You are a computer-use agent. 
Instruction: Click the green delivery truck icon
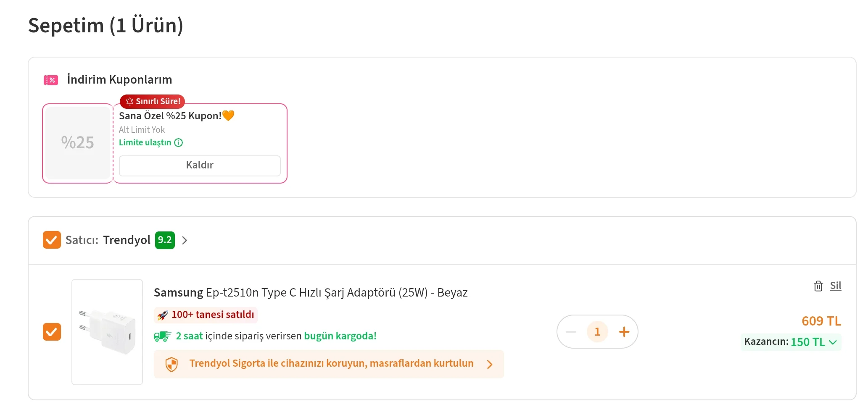tap(162, 336)
